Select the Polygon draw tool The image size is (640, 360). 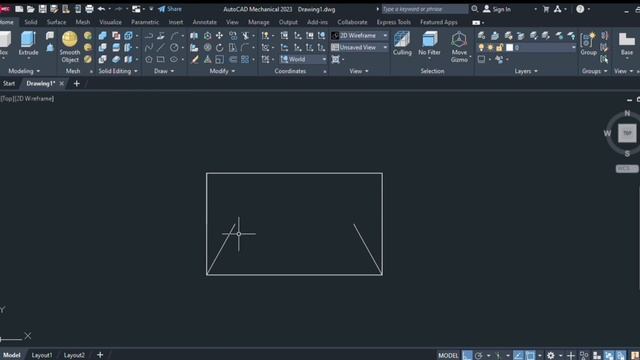click(149, 59)
